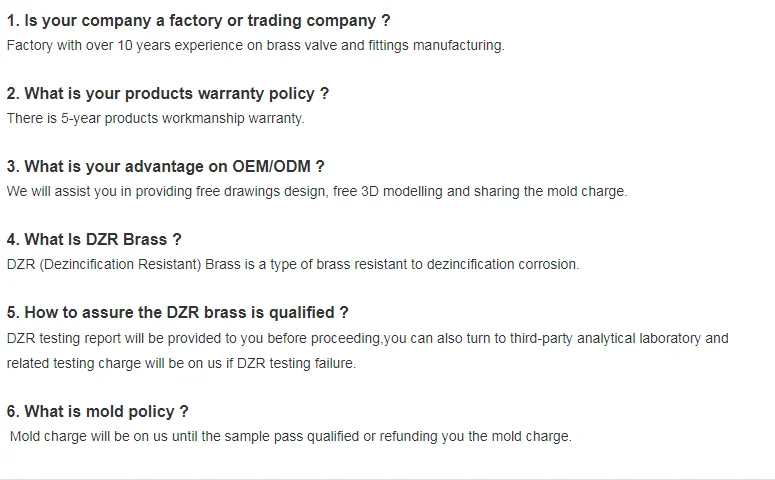This screenshot has height=480, width=775.
Task: Select the products warranty policy question
Action: point(167,93)
